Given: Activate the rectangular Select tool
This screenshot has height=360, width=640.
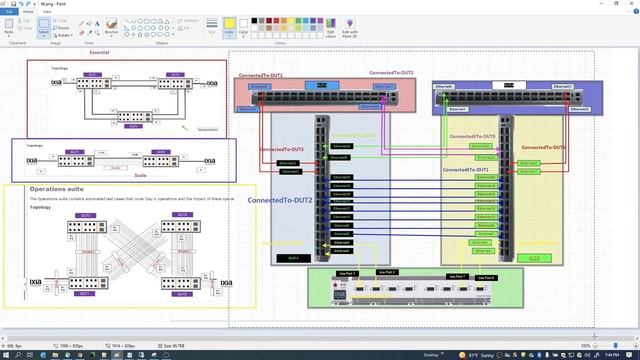Looking at the screenshot, I should [44, 24].
